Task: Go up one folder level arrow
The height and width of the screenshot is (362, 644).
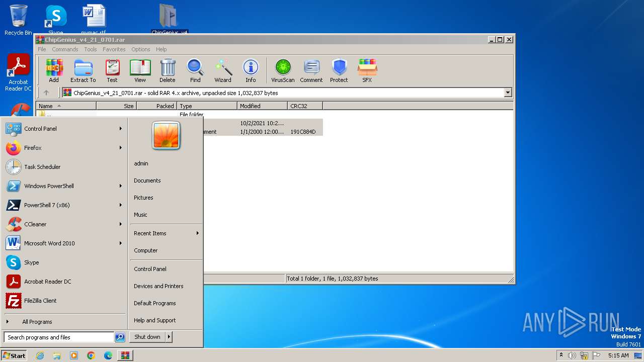Action: (x=46, y=93)
